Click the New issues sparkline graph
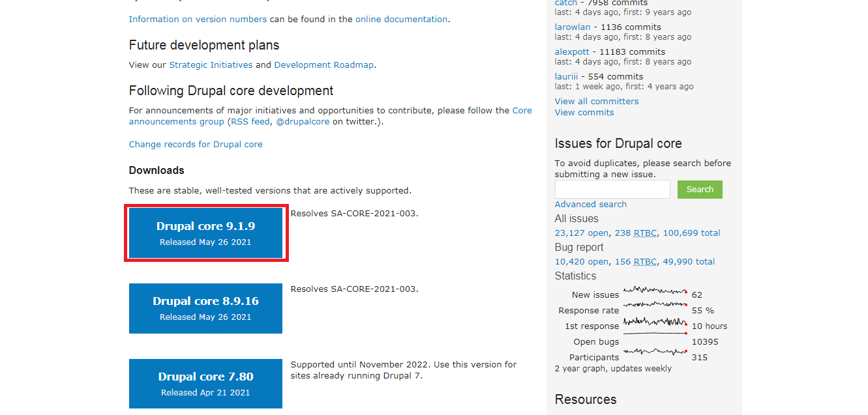Viewport: 868px width, 415px height. [x=655, y=291]
